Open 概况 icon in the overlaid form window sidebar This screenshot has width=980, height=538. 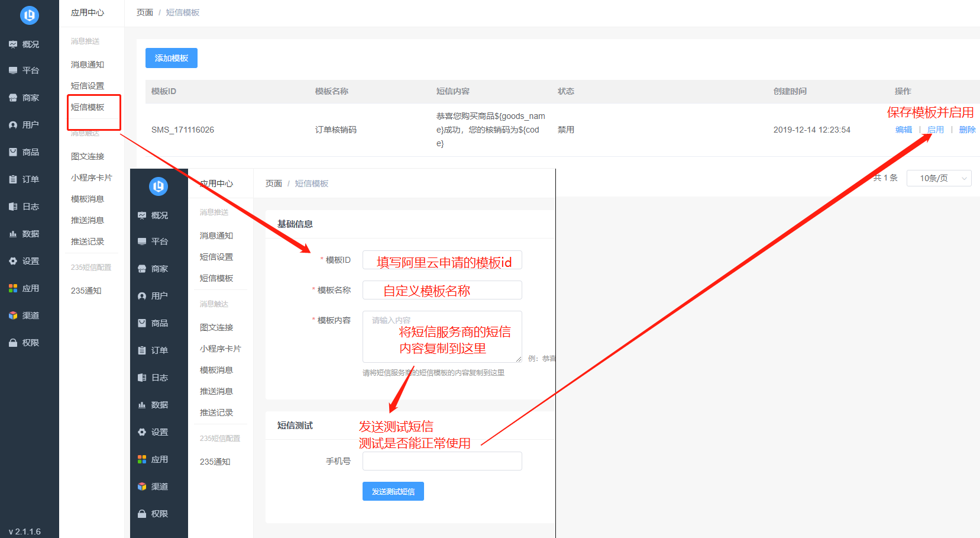tap(142, 215)
